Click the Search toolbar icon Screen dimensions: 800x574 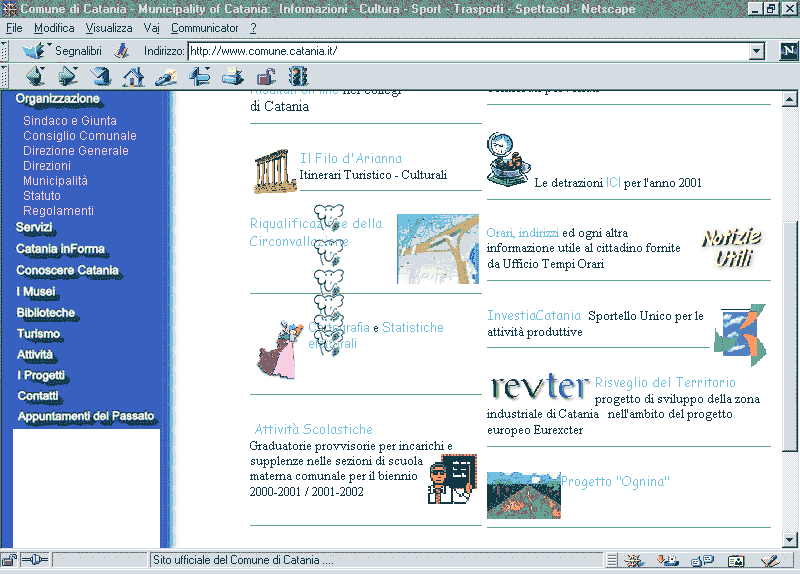click(x=166, y=77)
